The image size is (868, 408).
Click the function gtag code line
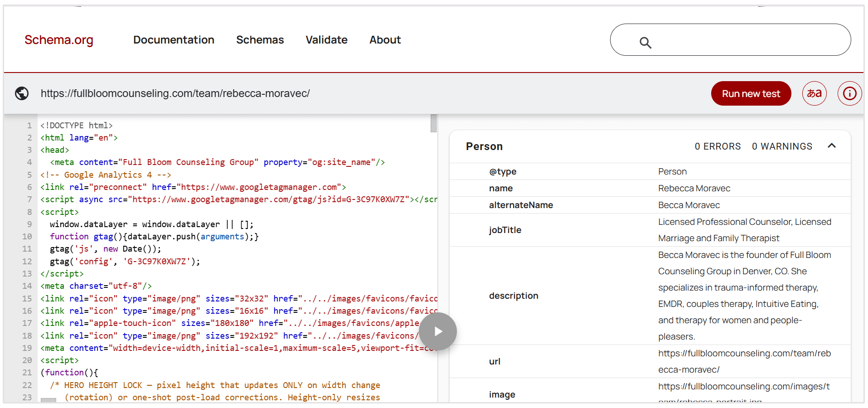click(x=154, y=236)
